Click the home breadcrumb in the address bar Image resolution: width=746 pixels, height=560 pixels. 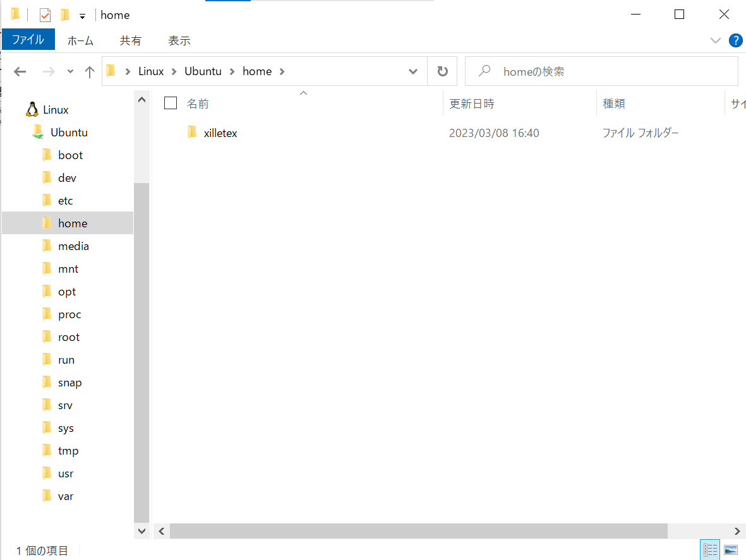(x=257, y=71)
